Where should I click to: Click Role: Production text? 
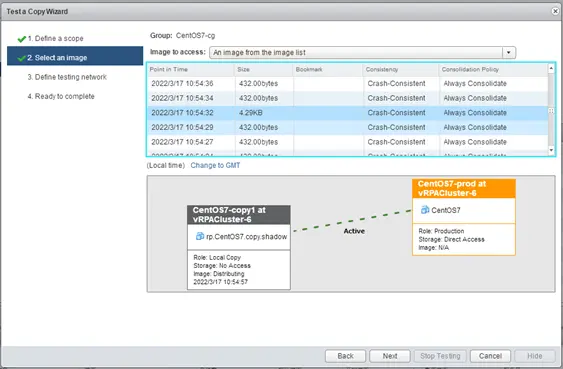point(441,231)
